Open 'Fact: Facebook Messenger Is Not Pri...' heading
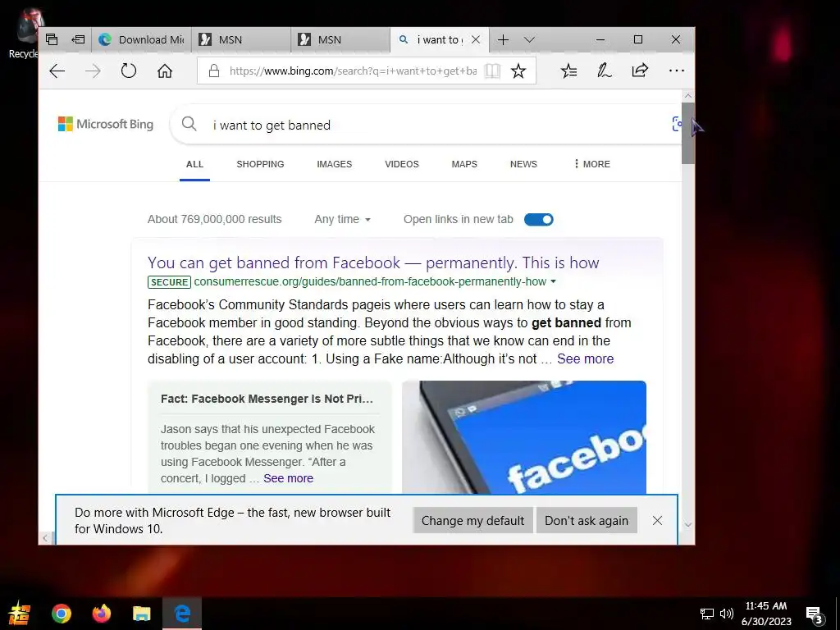 click(267, 399)
